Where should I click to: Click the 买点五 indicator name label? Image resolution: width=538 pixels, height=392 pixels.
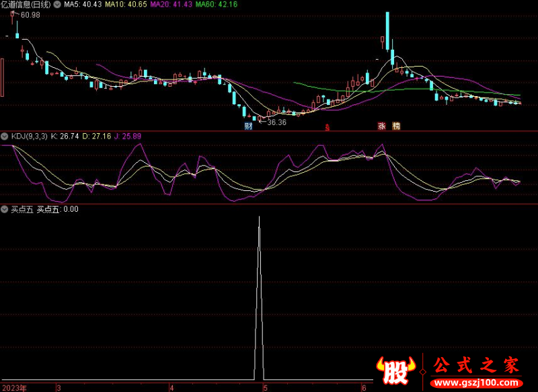tap(22, 209)
